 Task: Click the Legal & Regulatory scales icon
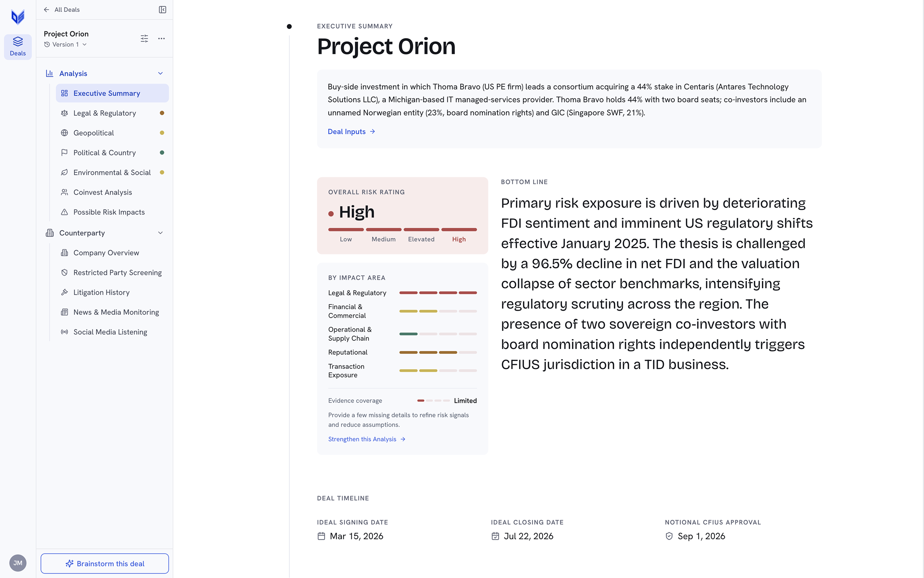pyautogui.click(x=65, y=113)
